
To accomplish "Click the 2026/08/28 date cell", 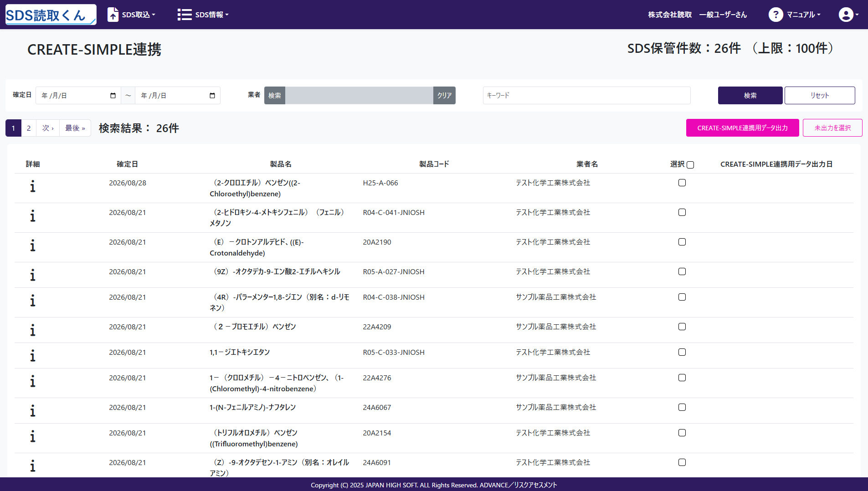I will [128, 183].
